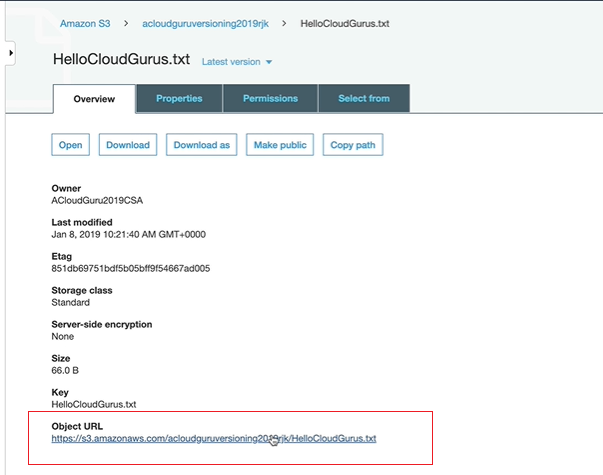Screen dimensions: 603x475
Task: Click the Make public button
Action: coord(280,145)
